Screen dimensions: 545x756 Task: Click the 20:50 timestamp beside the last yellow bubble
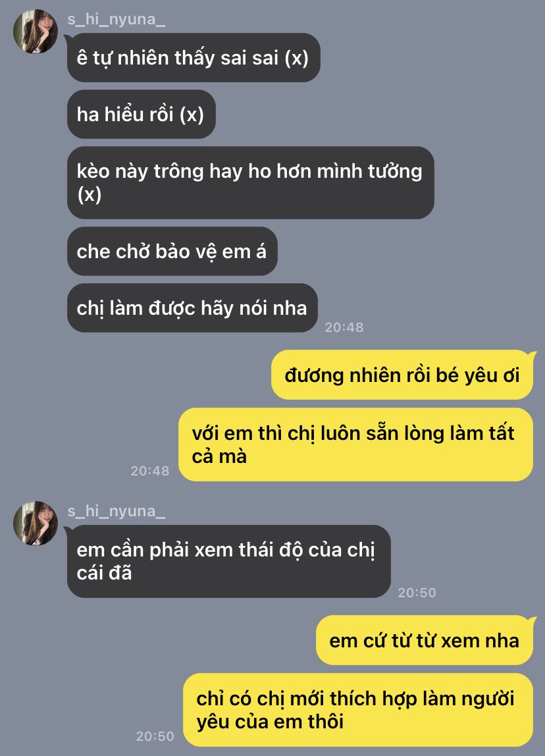click(155, 736)
